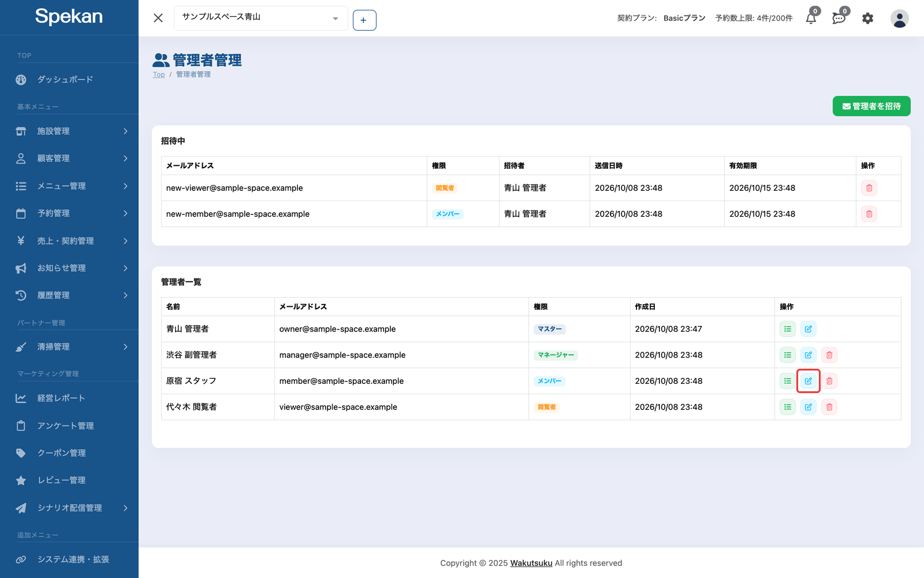
Task: Delete the 渋谷 副管理者 administrator
Action: pos(829,355)
